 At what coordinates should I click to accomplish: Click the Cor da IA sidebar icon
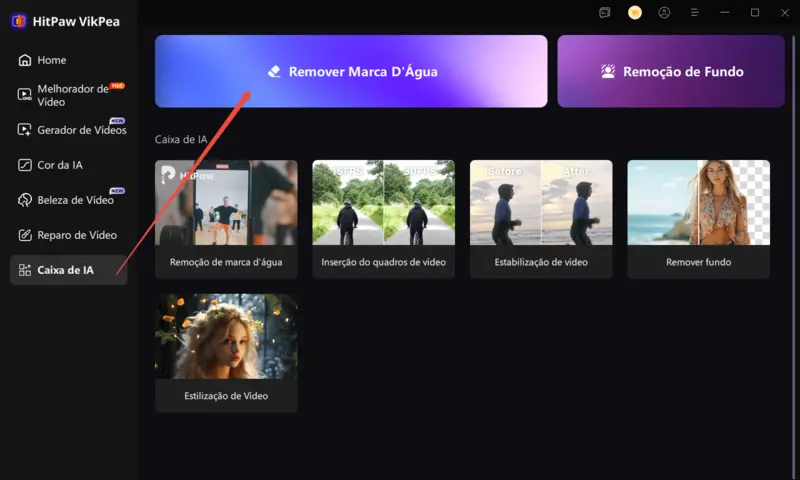[24, 165]
